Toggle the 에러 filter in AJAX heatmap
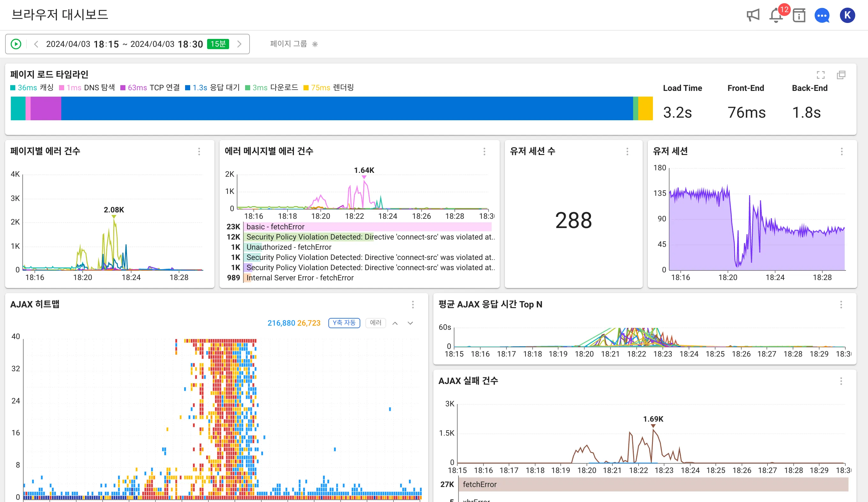This screenshot has height=502, width=868. (376, 323)
